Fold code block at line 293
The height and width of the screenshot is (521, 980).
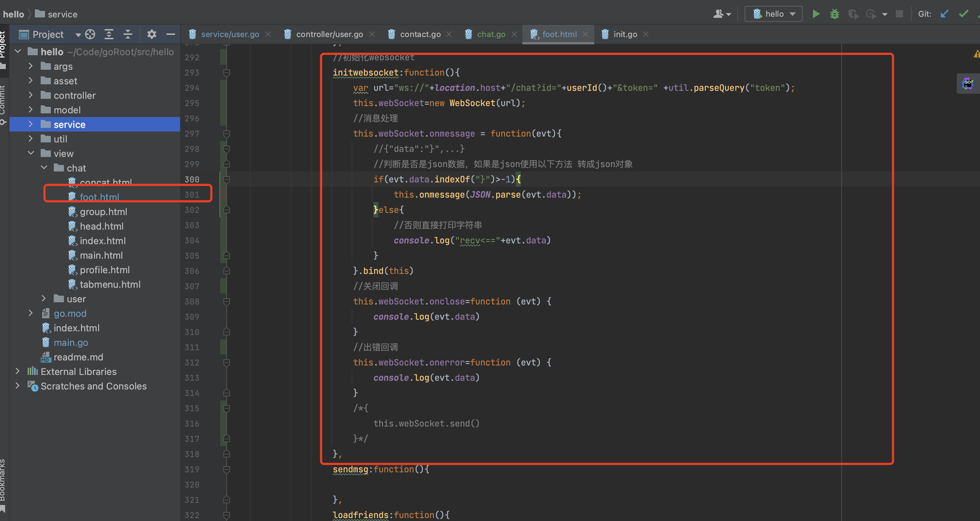(226, 72)
